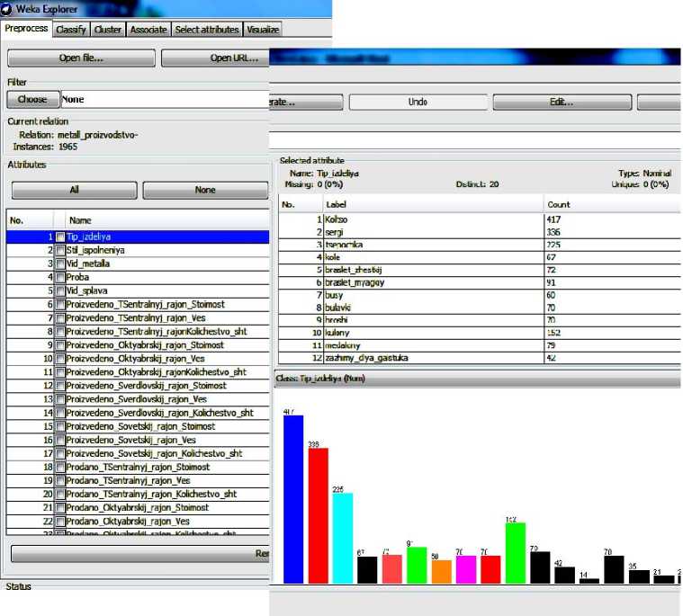The image size is (683, 616).
Task: Click the tall green 152 histogram bar
Action: pos(516,553)
